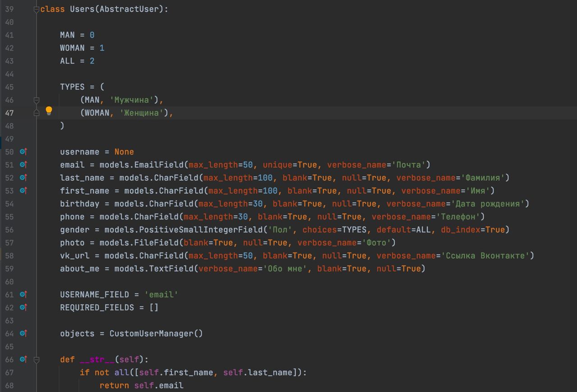Click override gutter icon beside __str__ line 66
This screenshot has height=392, width=577.
click(23, 360)
